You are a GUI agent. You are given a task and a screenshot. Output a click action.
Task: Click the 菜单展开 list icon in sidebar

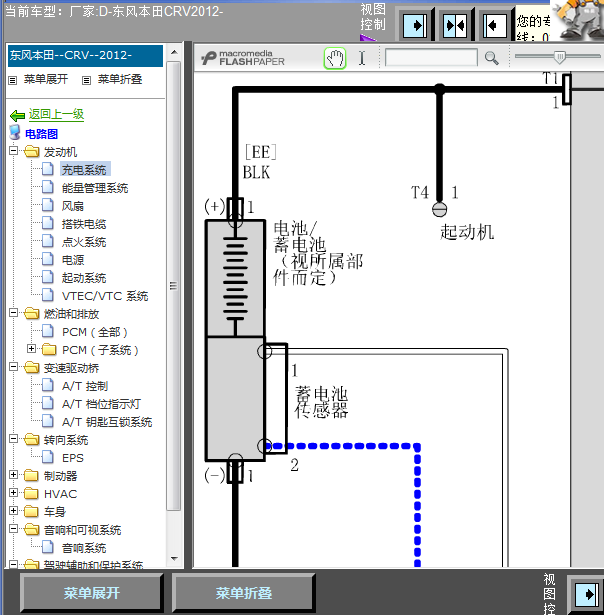coord(13,80)
